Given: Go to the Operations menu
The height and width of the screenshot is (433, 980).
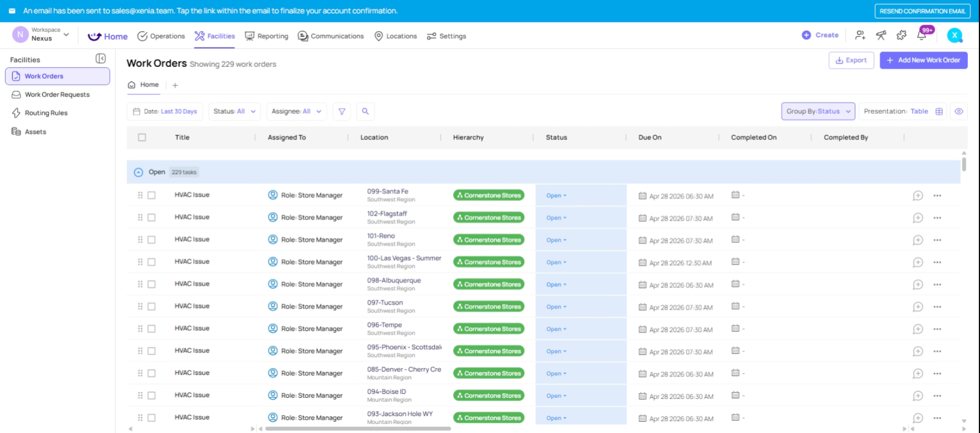Looking at the screenshot, I should coord(161,36).
